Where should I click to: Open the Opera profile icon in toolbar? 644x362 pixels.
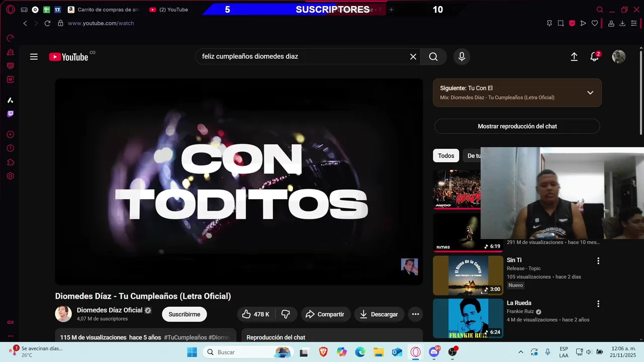(x=611, y=23)
